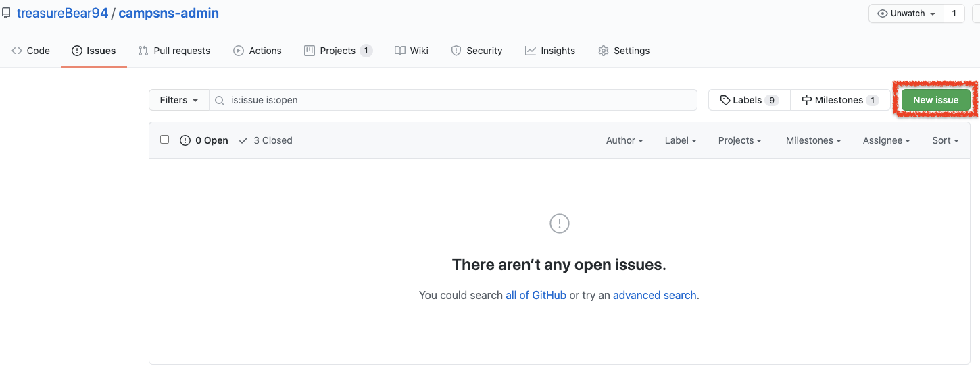Open the Projects tab

pyautogui.click(x=338, y=51)
